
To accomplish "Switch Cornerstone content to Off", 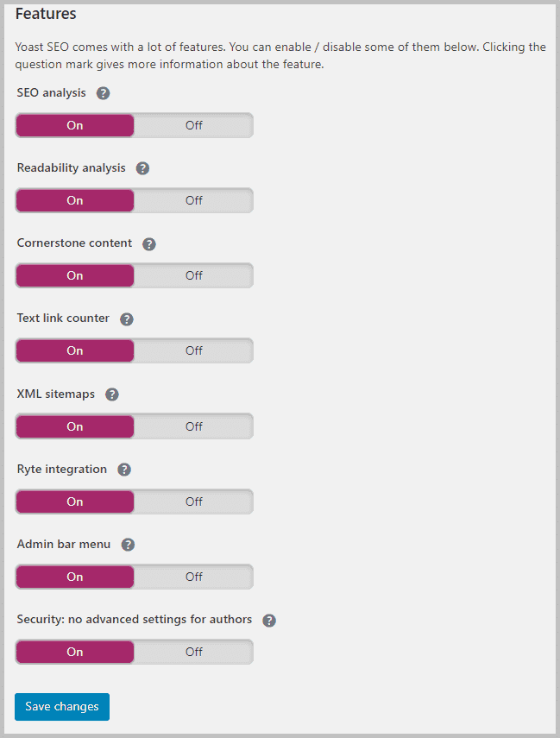I will pyautogui.click(x=193, y=274).
